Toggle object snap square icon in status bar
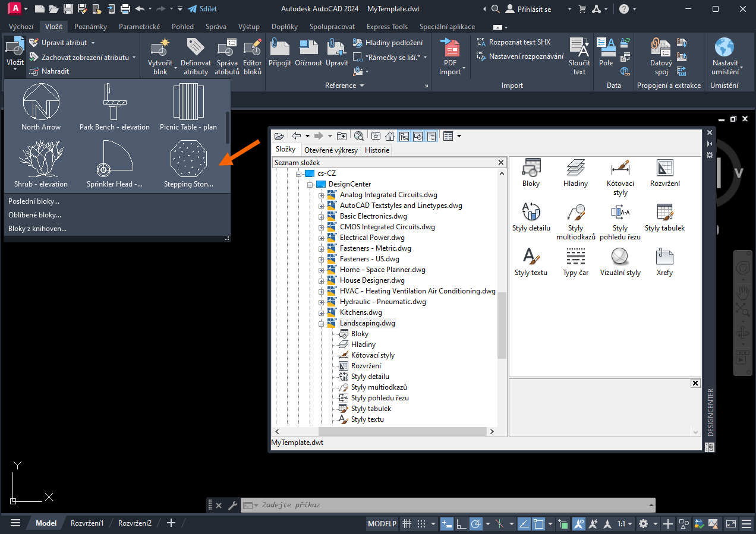The height and width of the screenshot is (534, 756). point(539,524)
